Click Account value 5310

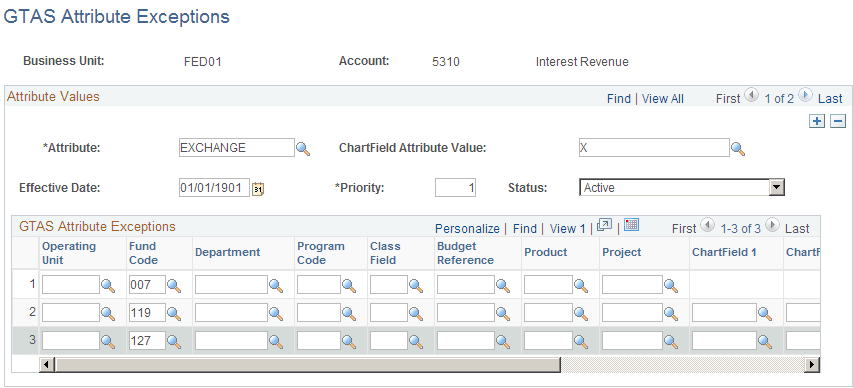446,62
